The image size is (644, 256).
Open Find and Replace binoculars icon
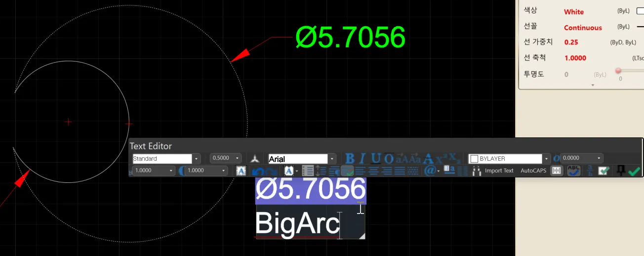(x=476, y=171)
